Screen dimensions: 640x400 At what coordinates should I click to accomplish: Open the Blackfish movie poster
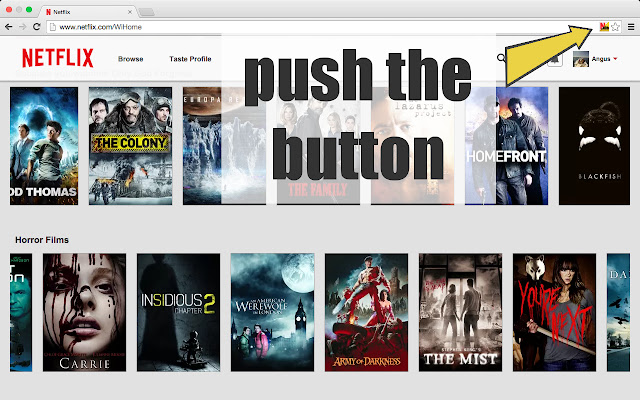594,146
